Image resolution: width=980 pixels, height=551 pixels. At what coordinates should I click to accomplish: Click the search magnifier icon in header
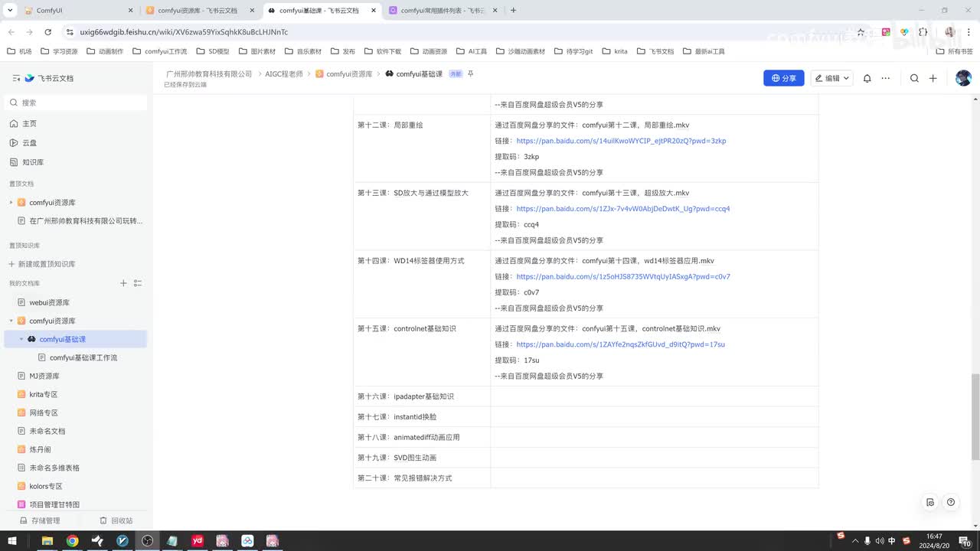click(914, 78)
